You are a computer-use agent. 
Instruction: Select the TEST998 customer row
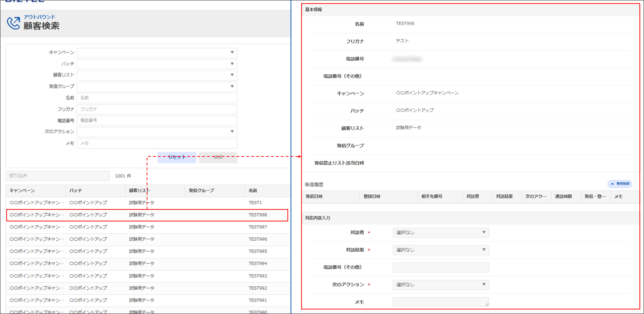coord(147,215)
